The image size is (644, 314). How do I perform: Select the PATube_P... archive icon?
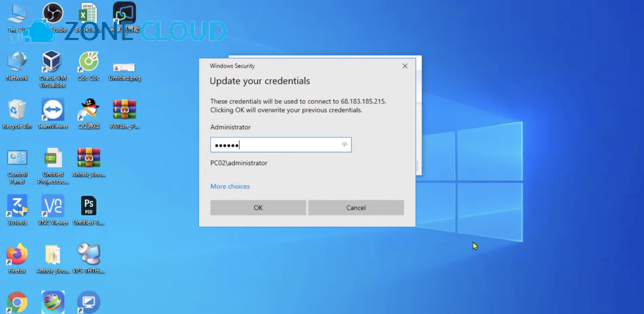pos(124,114)
